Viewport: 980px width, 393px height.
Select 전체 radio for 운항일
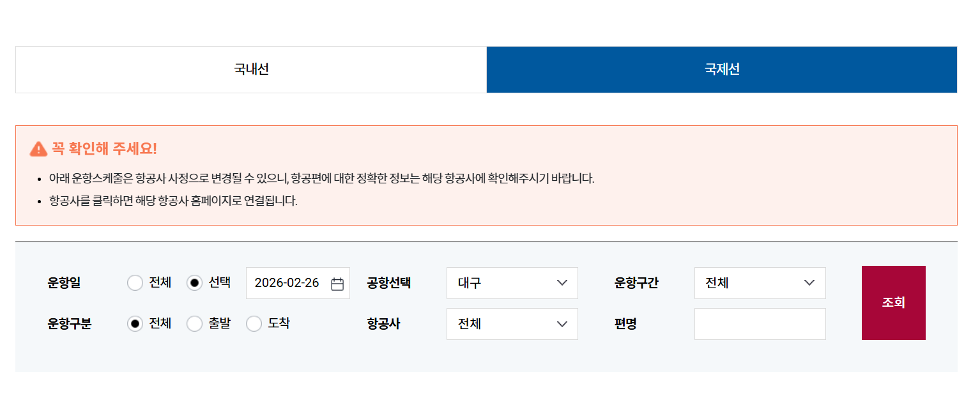point(135,282)
